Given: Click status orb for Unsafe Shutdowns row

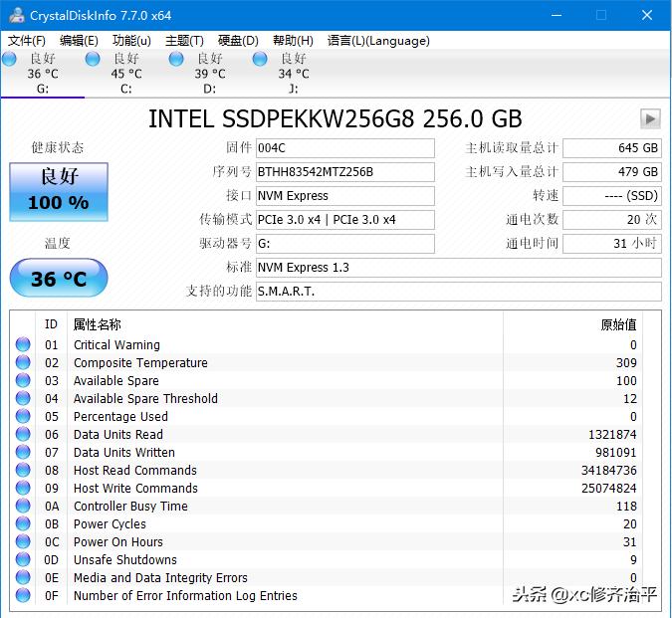Looking at the screenshot, I should click(x=23, y=560).
